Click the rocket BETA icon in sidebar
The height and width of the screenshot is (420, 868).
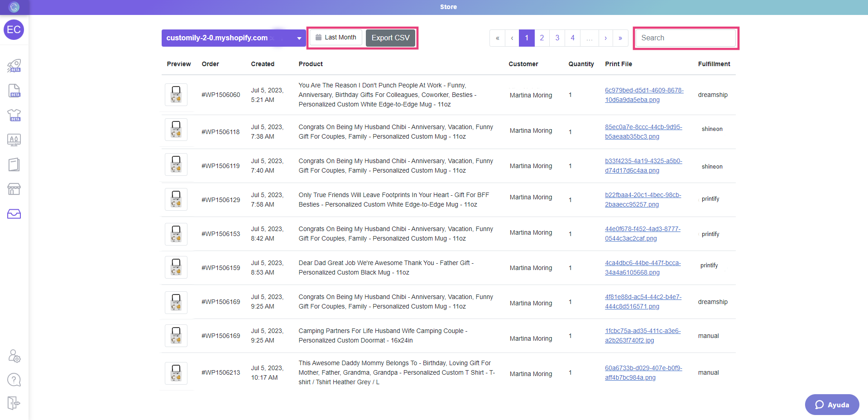(14, 66)
